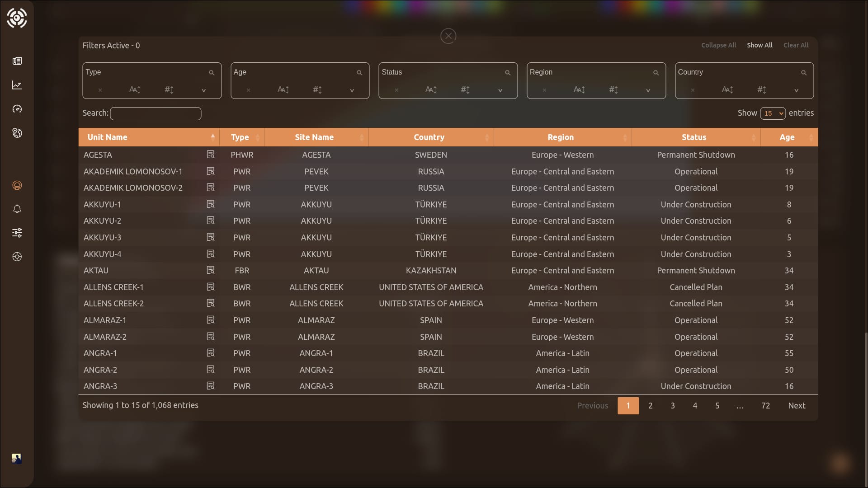The image size is (868, 488).
Task: Open the news/list sidebar icon
Action: 17,61
